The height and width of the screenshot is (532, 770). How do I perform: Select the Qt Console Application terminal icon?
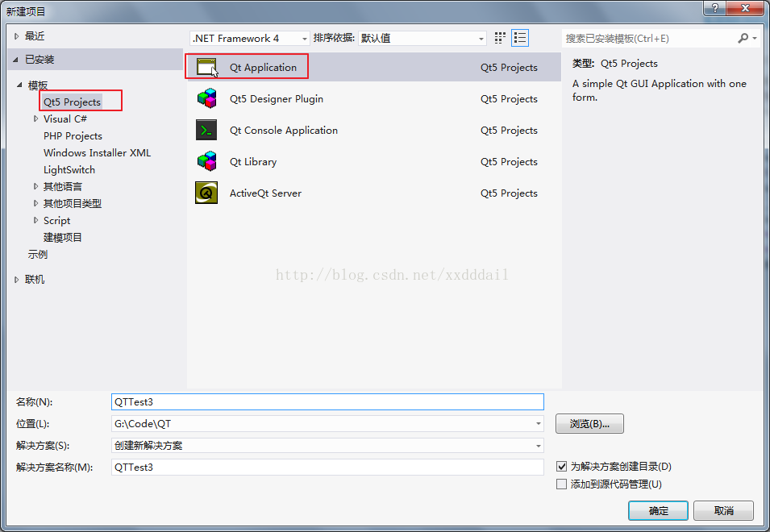pyautogui.click(x=206, y=130)
